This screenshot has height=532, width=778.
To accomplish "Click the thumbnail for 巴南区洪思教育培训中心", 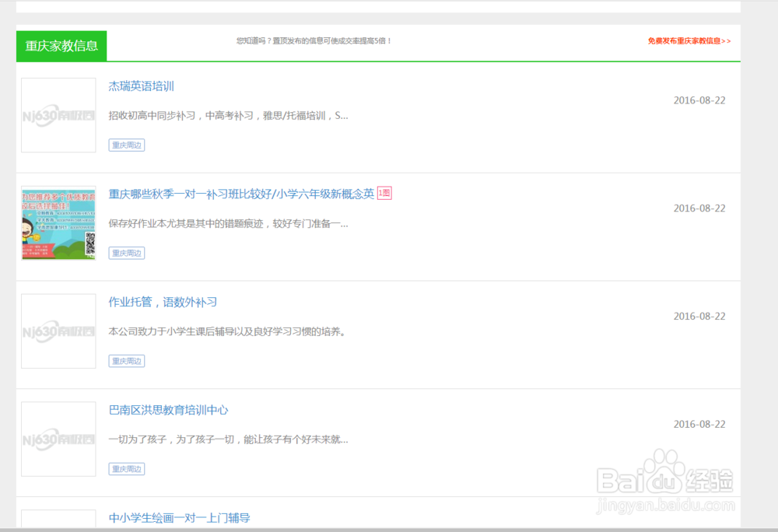I will (x=58, y=439).
